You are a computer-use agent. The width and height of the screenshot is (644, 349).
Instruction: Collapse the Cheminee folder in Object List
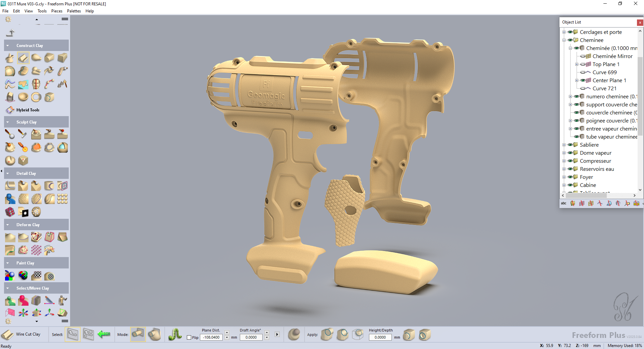point(564,40)
